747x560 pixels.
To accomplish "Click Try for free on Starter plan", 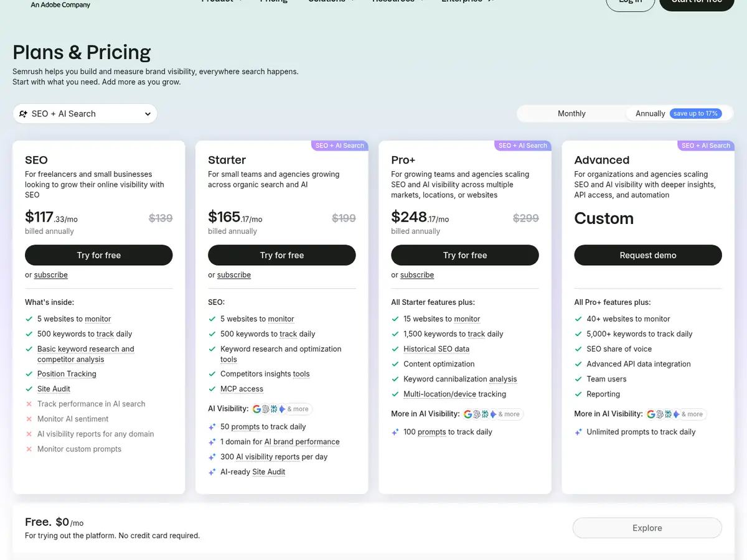I will pyautogui.click(x=281, y=255).
